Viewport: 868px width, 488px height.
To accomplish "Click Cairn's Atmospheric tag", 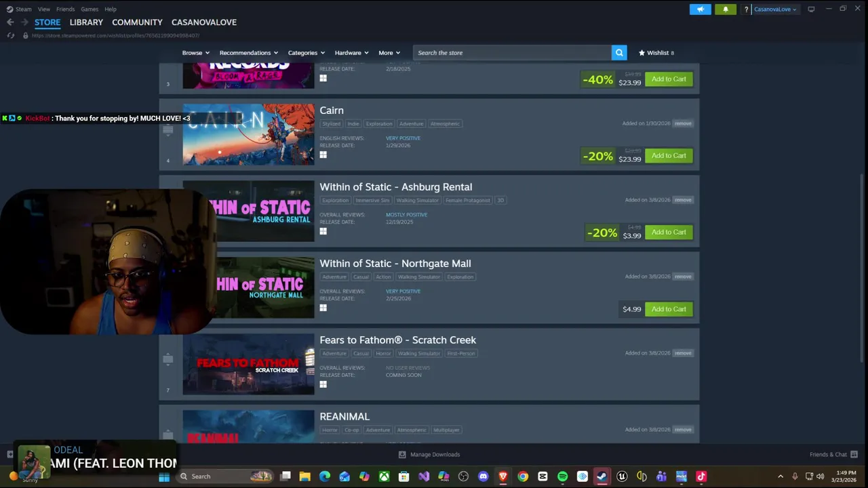I will (445, 124).
